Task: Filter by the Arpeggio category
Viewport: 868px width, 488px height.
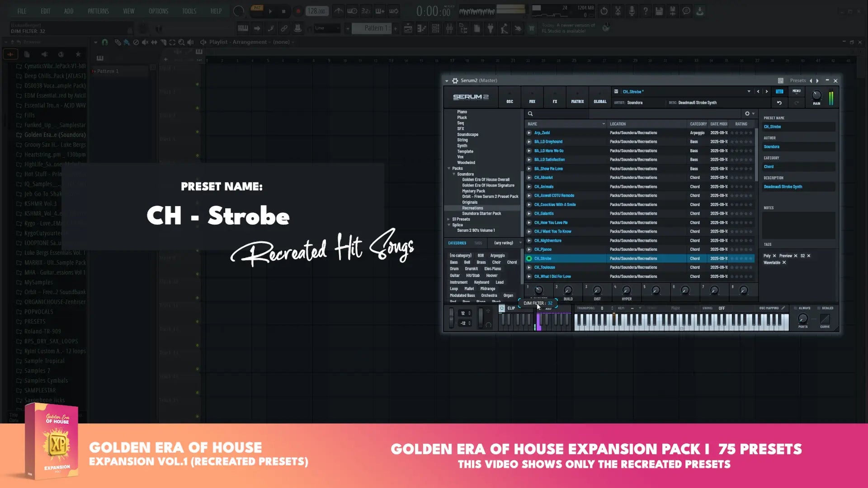Action: pyautogui.click(x=497, y=256)
